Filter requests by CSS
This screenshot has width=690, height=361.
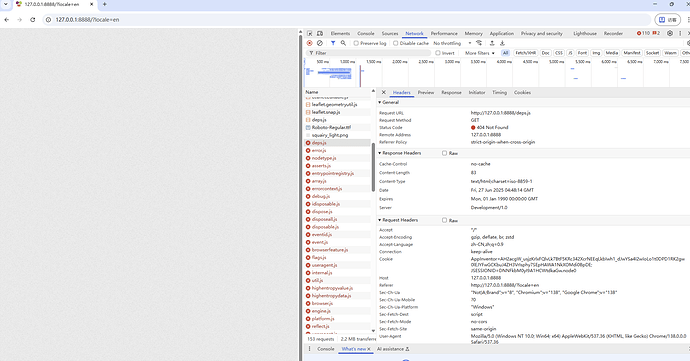558,53
